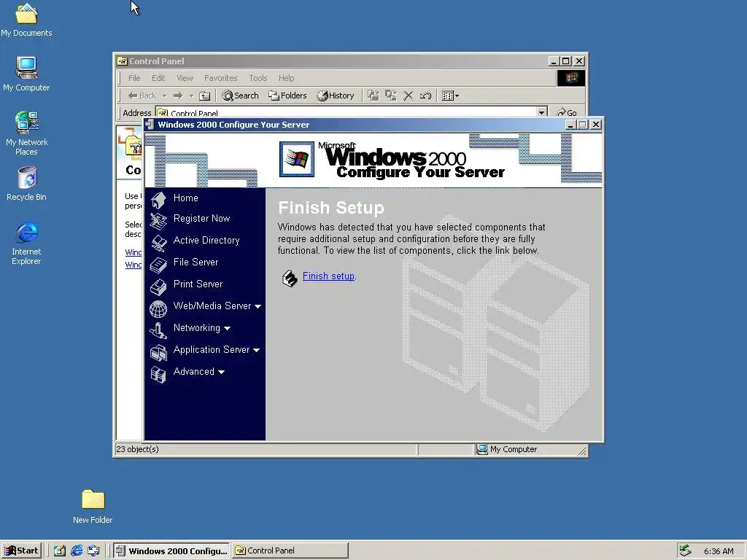This screenshot has height=560, width=747.
Task: Open the File menu in Control Panel
Action: point(134,78)
